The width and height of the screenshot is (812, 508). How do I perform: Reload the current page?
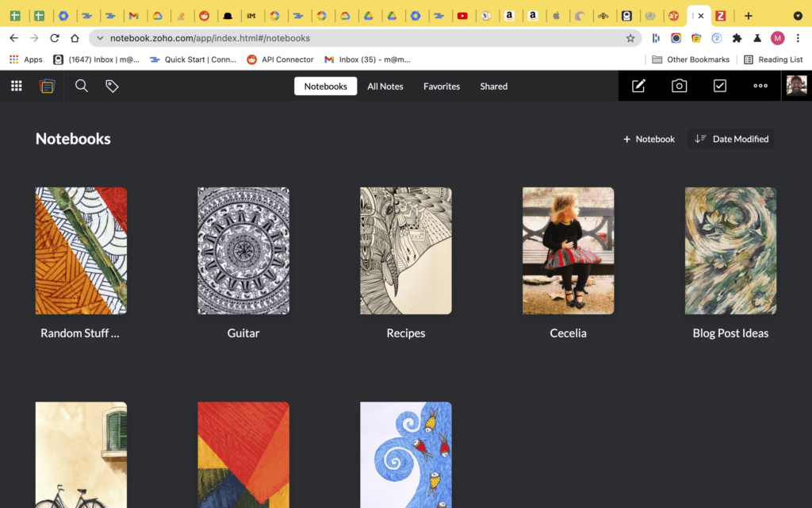click(55, 38)
